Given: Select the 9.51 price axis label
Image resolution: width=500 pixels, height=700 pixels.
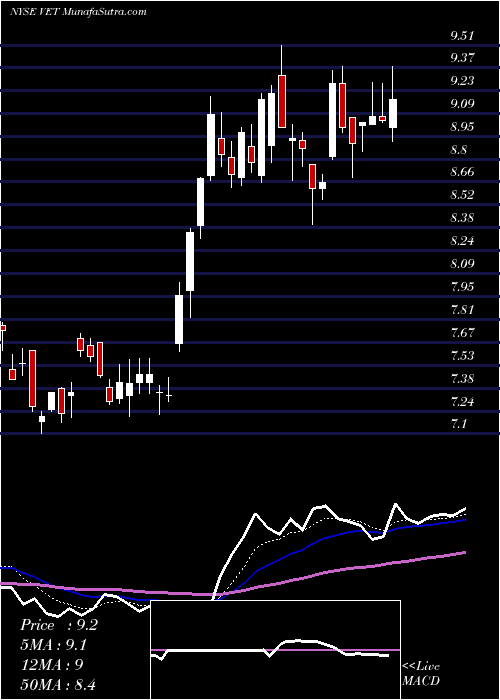Looking at the screenshot, I should click(x=462, y=36).
